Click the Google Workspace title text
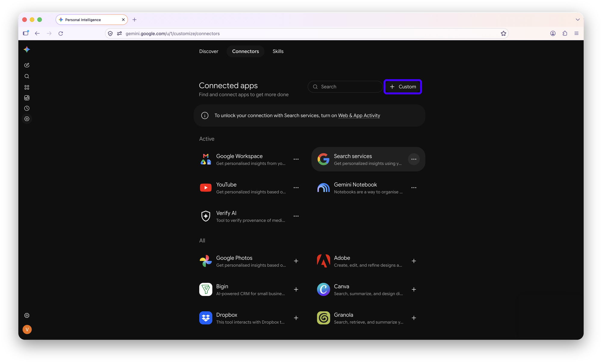 (x=239, y=156)
